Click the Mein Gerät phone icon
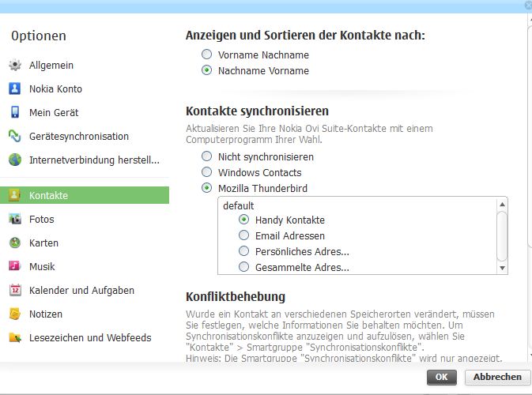This screenshot has height=395, width=532. point(15,112)
